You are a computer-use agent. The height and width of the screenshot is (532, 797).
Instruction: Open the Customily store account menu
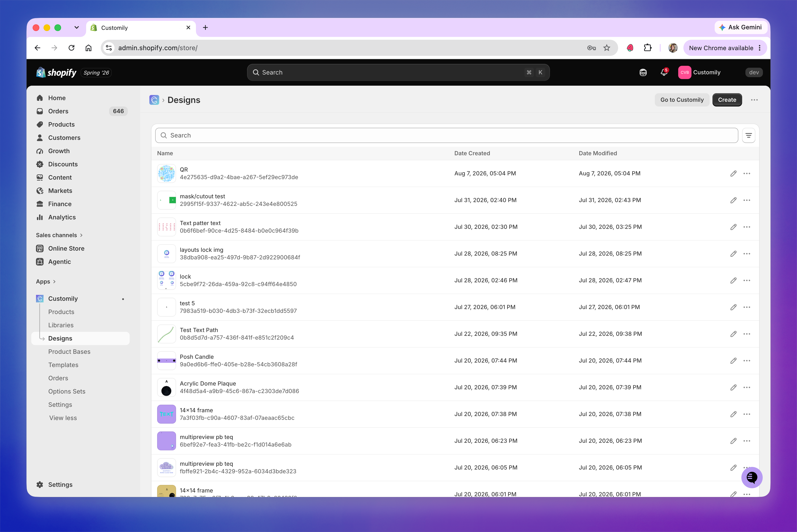pos(700,72)
